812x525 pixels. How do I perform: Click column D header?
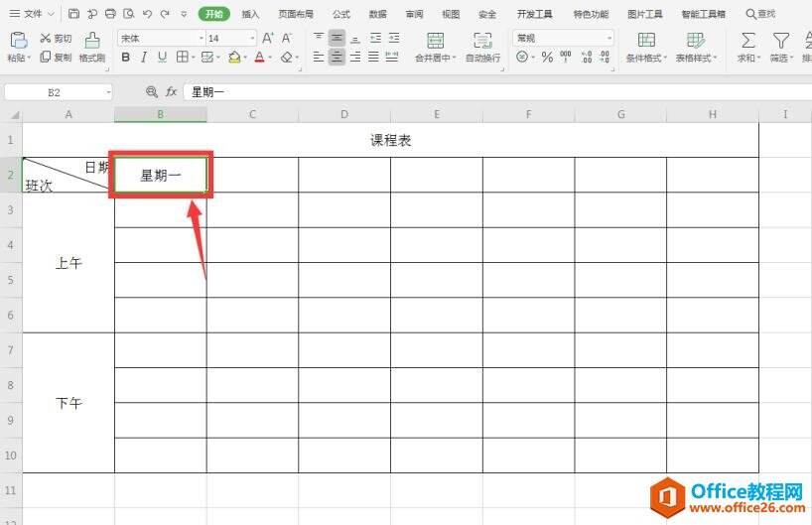click(x=344, y=114)
